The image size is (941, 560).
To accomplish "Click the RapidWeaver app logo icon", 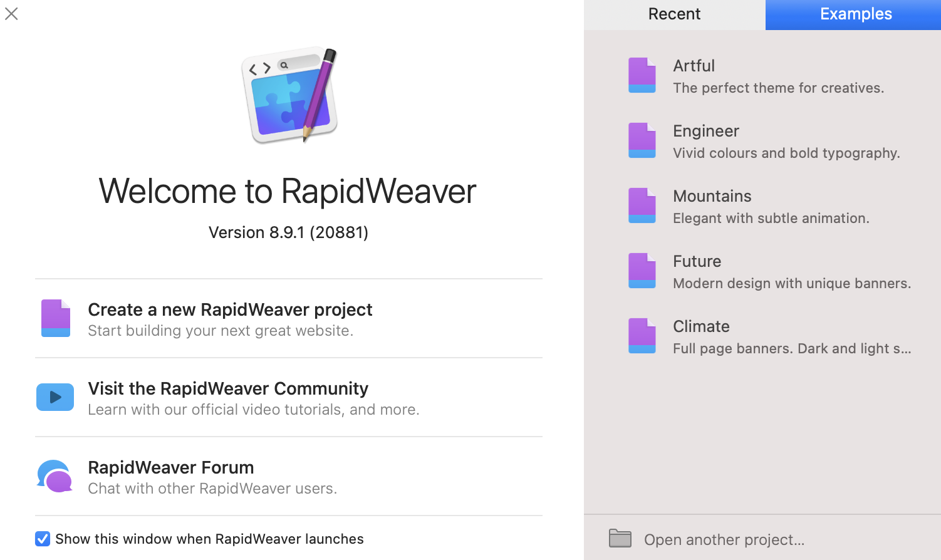I will pyautogui.click(x=289, y=95).
